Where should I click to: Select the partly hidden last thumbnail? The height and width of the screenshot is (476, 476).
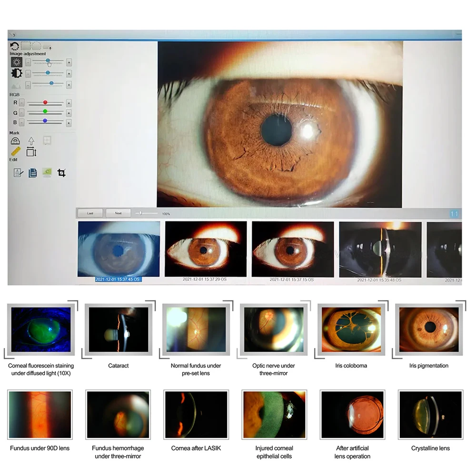(x=444, y=249)
